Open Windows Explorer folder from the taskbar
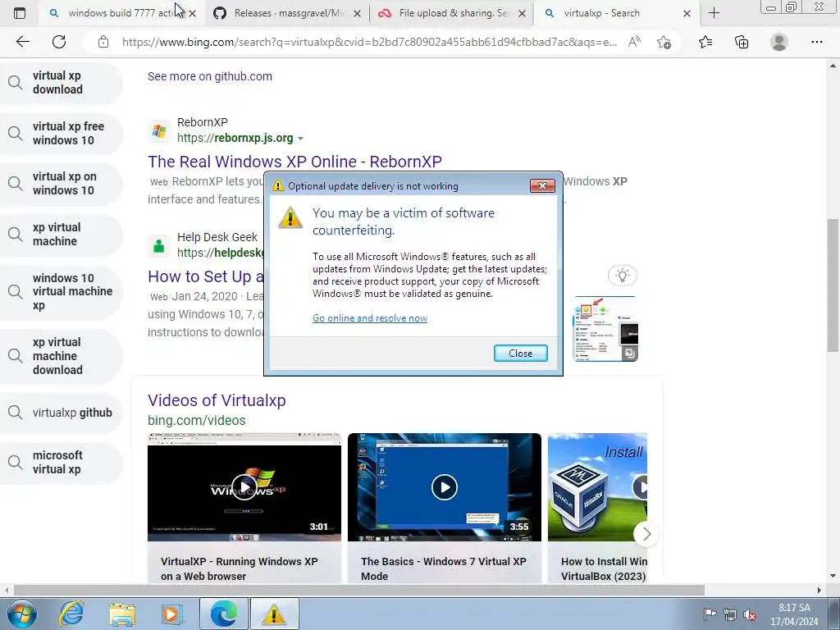The width and height of the screenshot is (840, 630). click(122, 614)
